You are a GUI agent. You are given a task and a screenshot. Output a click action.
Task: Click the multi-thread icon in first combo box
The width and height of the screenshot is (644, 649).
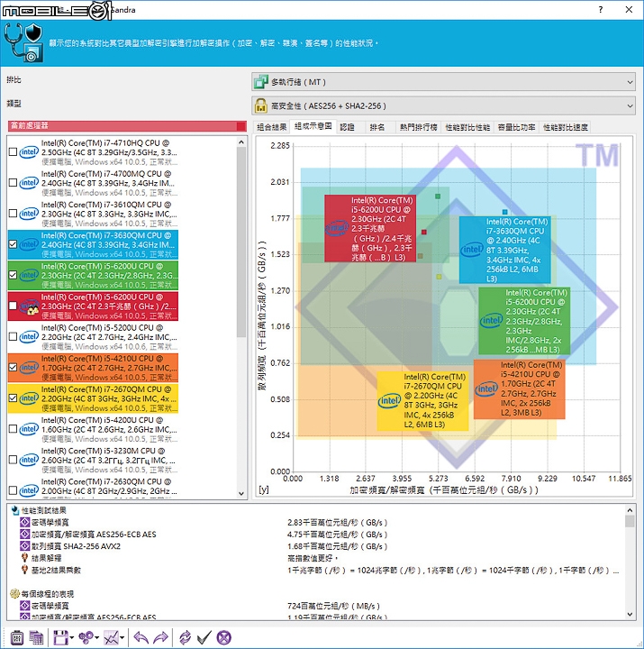coord(261,82)
